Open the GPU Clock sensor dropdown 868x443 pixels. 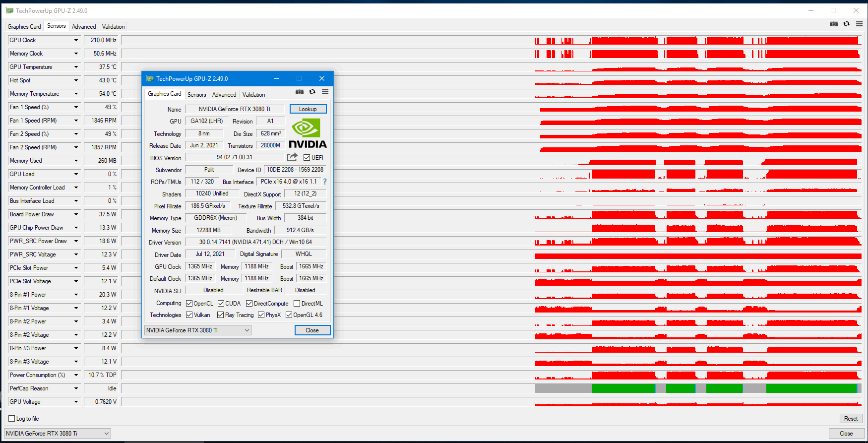pos(76,40)
